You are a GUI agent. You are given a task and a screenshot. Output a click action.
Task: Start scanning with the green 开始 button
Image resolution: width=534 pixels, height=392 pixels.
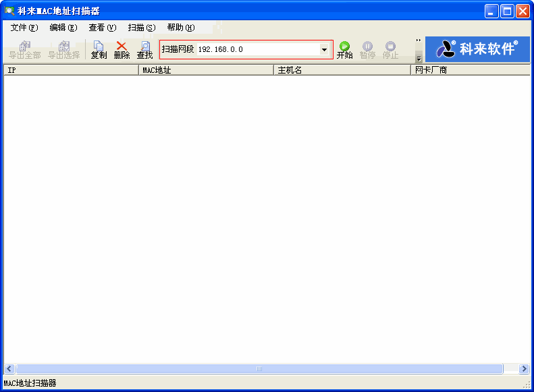click(345, 50)
